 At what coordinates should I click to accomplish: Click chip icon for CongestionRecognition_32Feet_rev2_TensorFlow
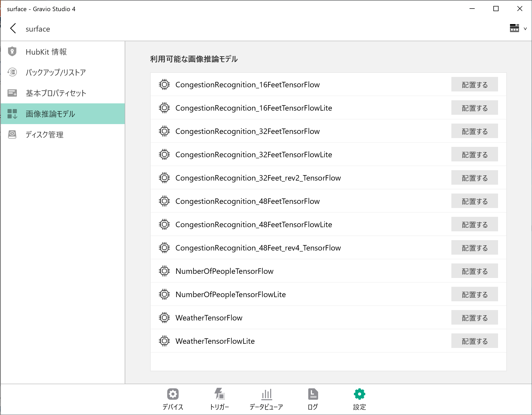tap(164, 178)
